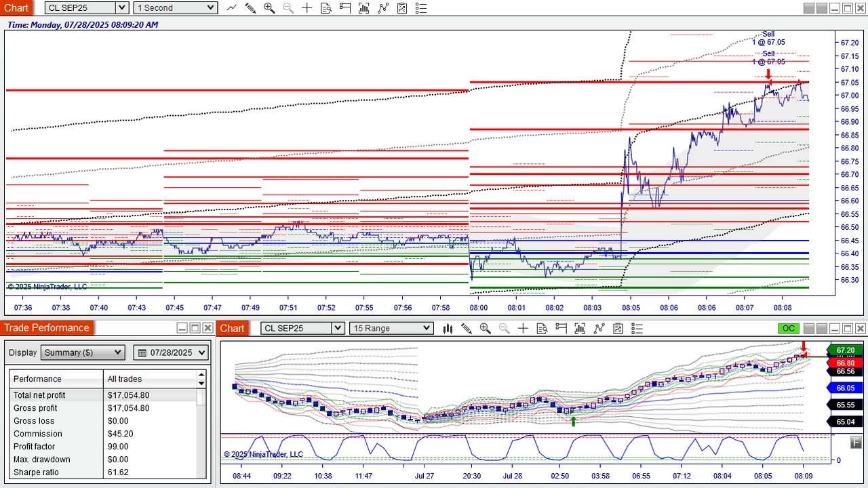Activate the crosshair tool in the top chart
Screen dimensions: 868x488
[307, 8]
